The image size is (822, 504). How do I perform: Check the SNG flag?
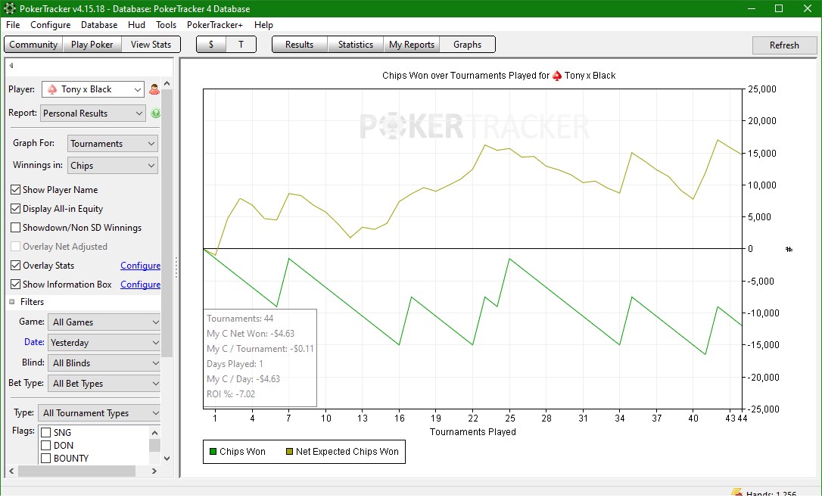click(x=45, y=432)
